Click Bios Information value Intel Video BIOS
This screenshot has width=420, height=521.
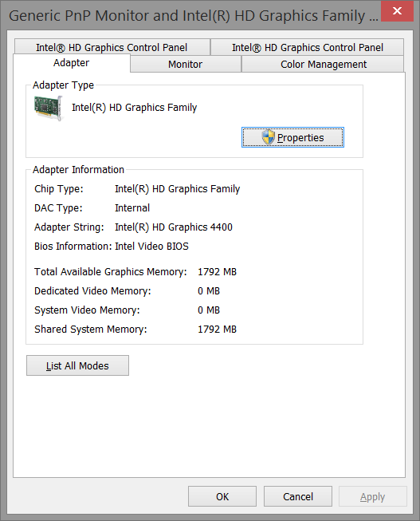coord(151,247)
